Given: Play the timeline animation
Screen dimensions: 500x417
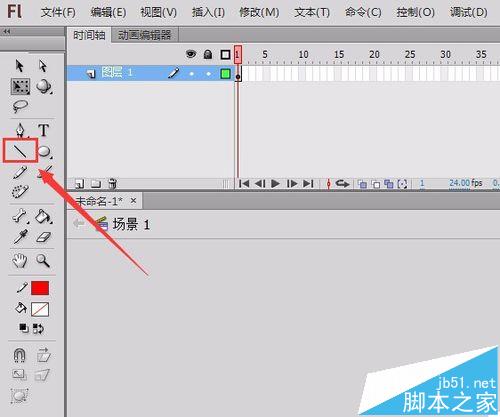Looking at the screenshot, I should click(275, 183).
